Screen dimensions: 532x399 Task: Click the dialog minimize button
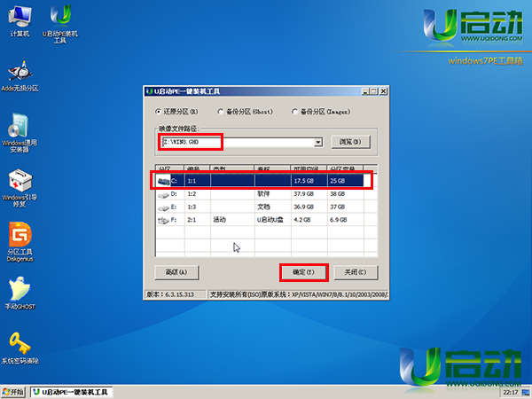[x=365, y=91]
